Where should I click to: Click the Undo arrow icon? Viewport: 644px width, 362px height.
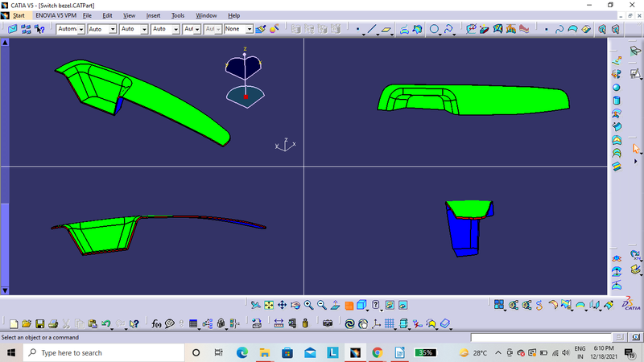pos(106,324)
